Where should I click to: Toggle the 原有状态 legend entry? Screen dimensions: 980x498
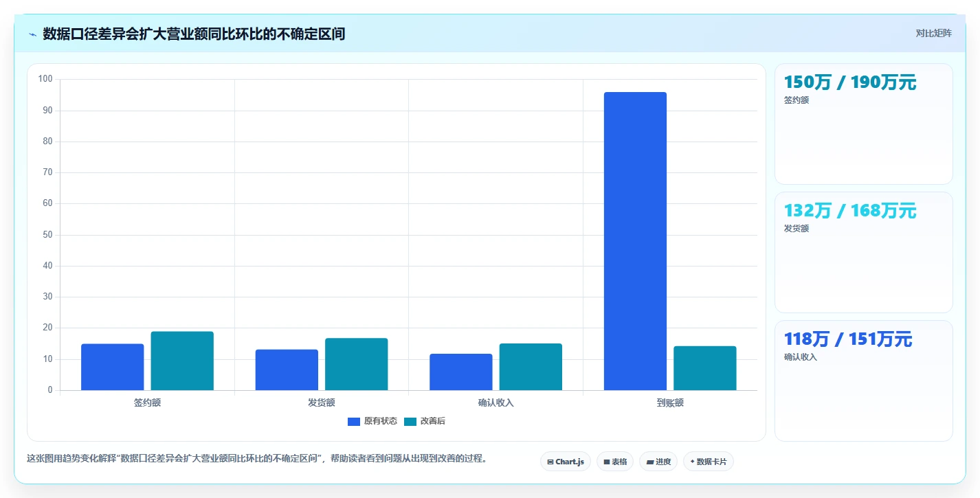point(372,421)
